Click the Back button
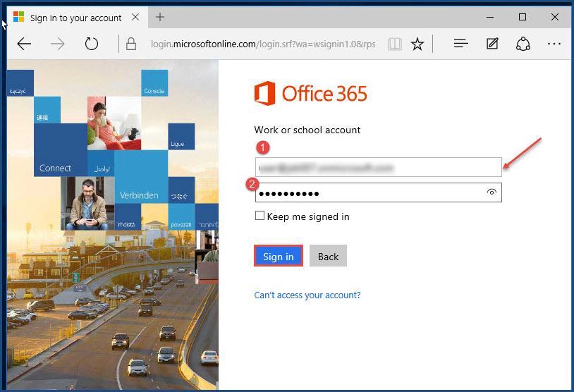Viewport: 574px width, 392px height. tap(328, 256)
